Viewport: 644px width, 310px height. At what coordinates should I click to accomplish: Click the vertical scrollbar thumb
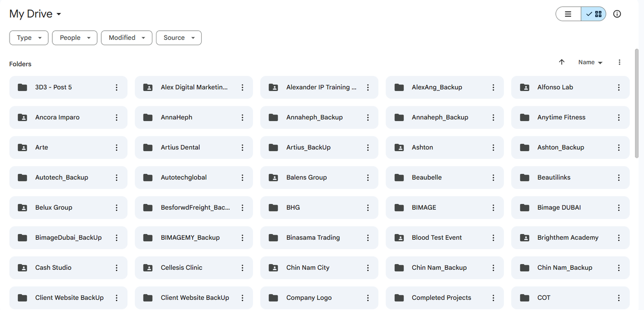click(637, 104)
